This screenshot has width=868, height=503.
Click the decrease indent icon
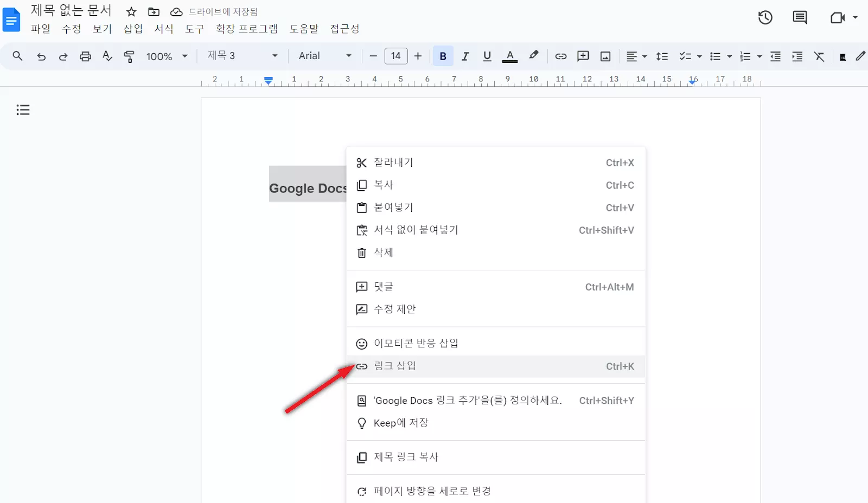coord(775,56)
